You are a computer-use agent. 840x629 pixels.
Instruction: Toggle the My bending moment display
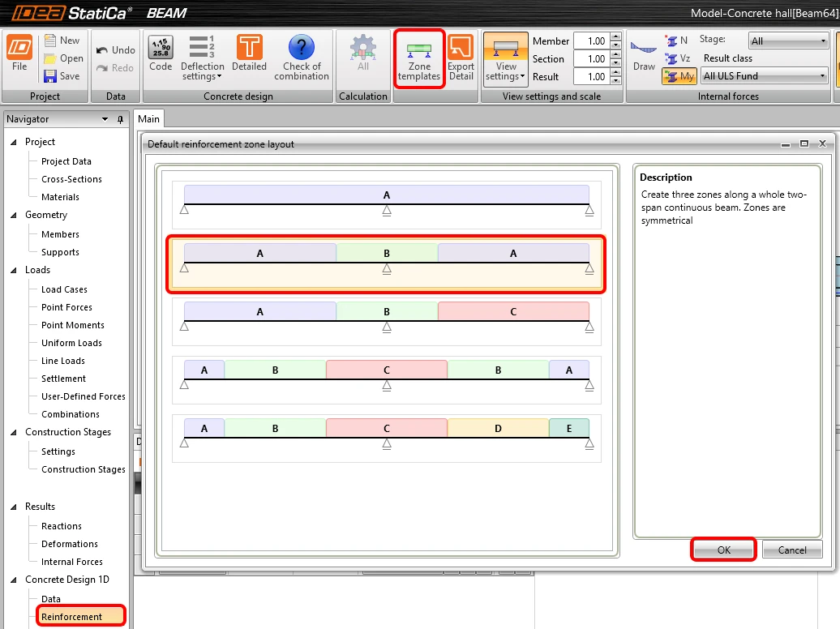point(679,76)
